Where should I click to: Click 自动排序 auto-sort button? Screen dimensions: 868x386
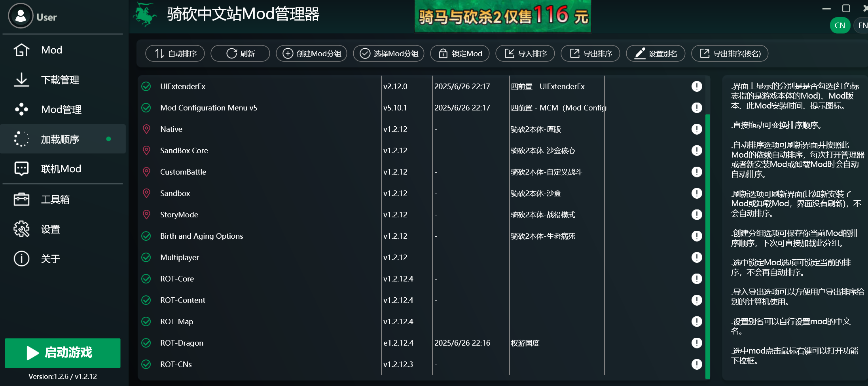pyautogui.click(x=175, y=53)
